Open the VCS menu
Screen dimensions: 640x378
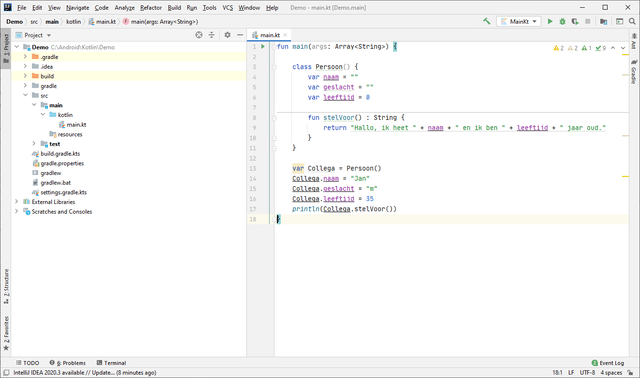227,8
